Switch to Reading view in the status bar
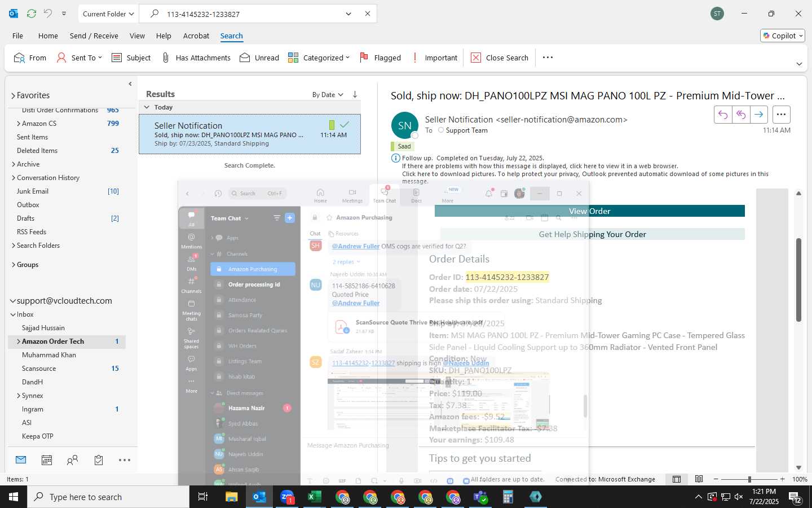Viewport: 812px width, 508px height. tap(699, 479)
